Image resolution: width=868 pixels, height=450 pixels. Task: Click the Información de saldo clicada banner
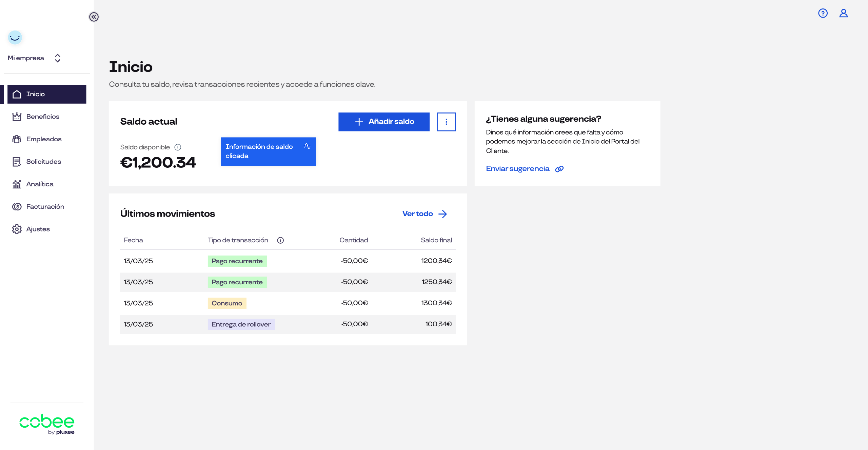pos(268,151)
